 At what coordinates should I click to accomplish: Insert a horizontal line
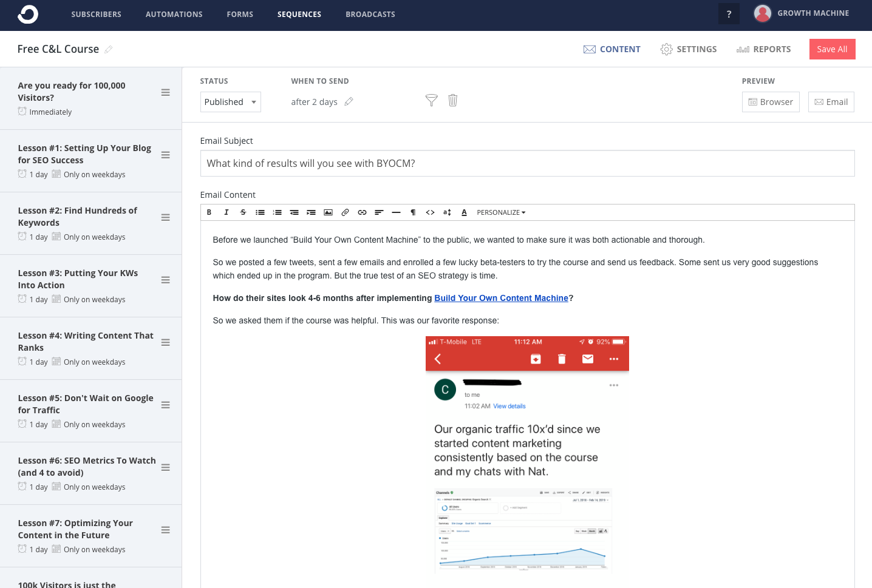(396, 212)
